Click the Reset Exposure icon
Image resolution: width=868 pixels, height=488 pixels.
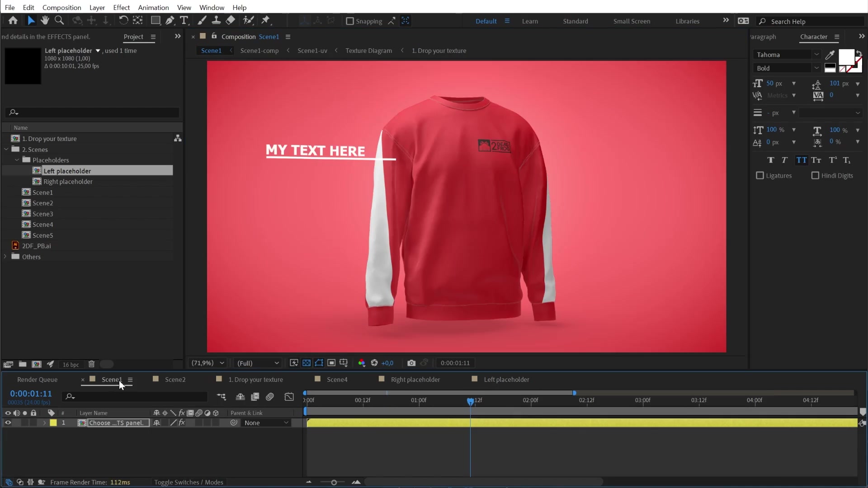click(374, 363)
